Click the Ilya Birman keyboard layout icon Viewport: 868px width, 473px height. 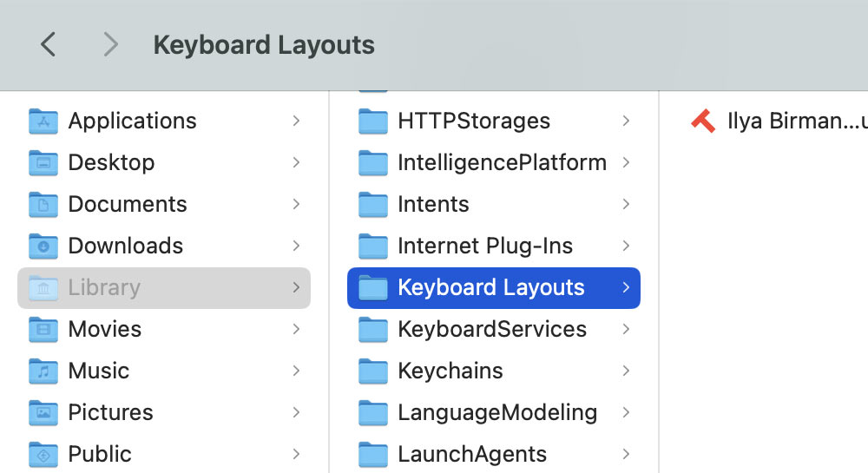[x=703, y=121]
